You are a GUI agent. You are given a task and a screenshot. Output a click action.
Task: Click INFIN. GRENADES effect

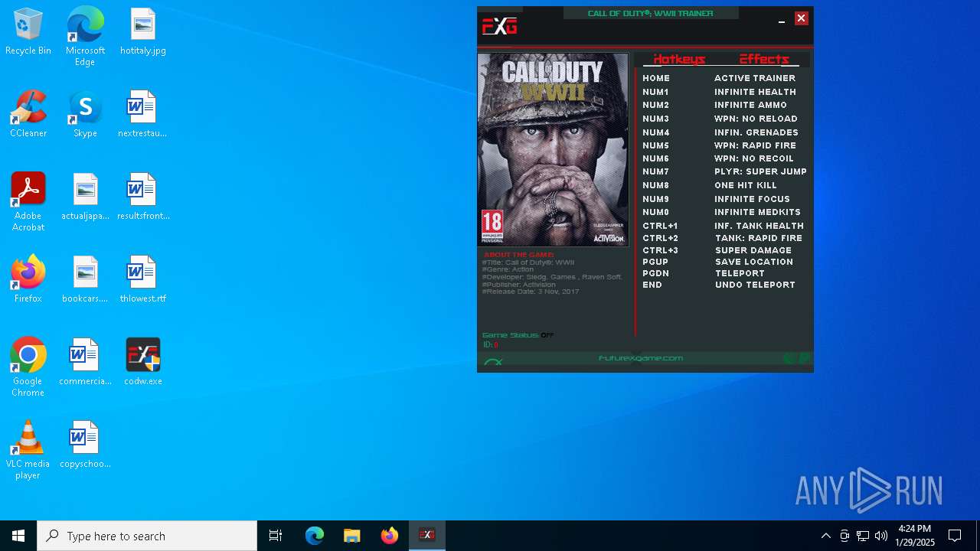coord(756,132)
